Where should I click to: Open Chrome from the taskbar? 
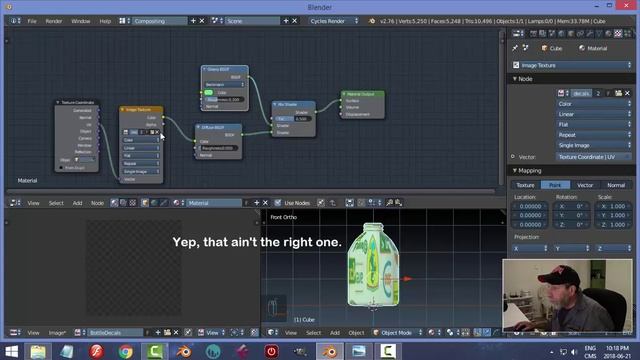coord(125,351)
